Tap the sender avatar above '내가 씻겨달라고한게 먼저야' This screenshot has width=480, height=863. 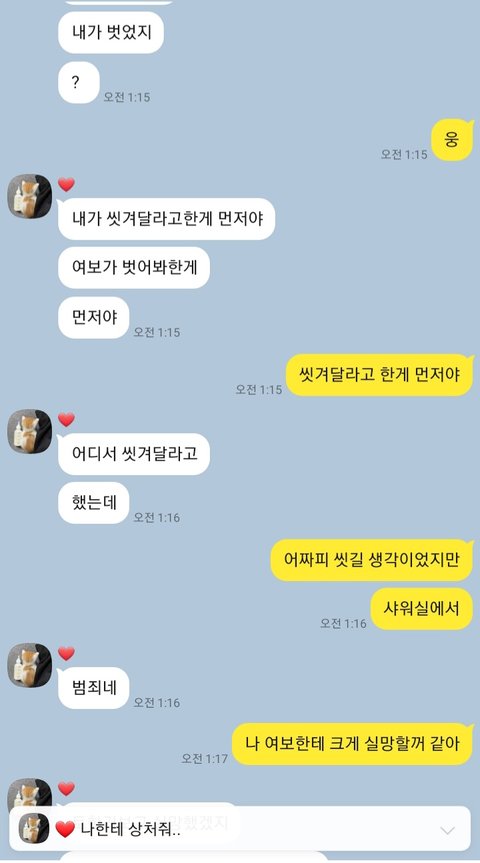pyautogui.click(x=30, y=196)
